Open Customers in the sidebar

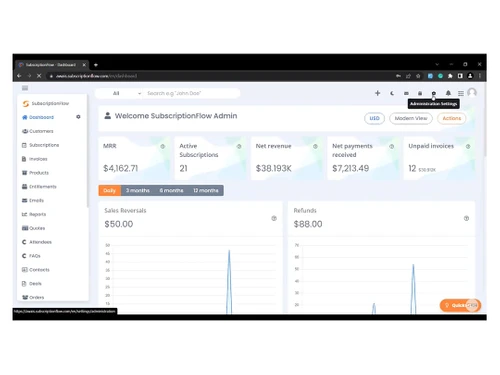coord(38,131)
